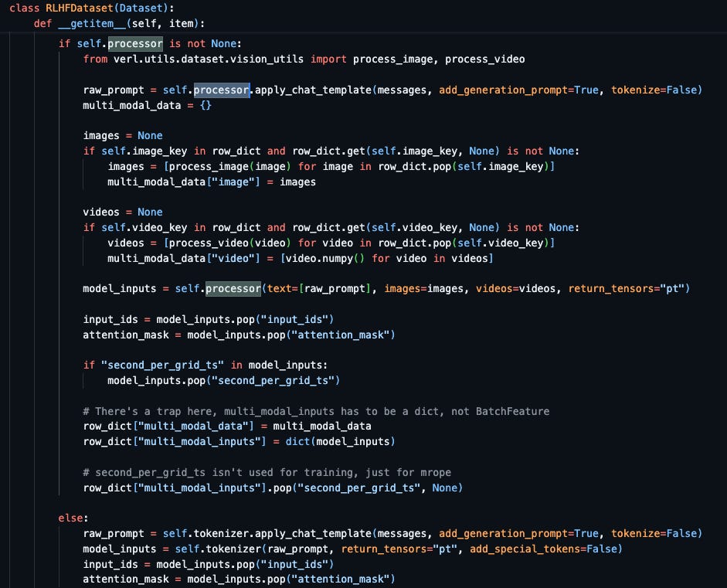The image size is (727, 588).
Task: Click highlighted 'processor' in the model_inputs line
Action: (233, 288)
